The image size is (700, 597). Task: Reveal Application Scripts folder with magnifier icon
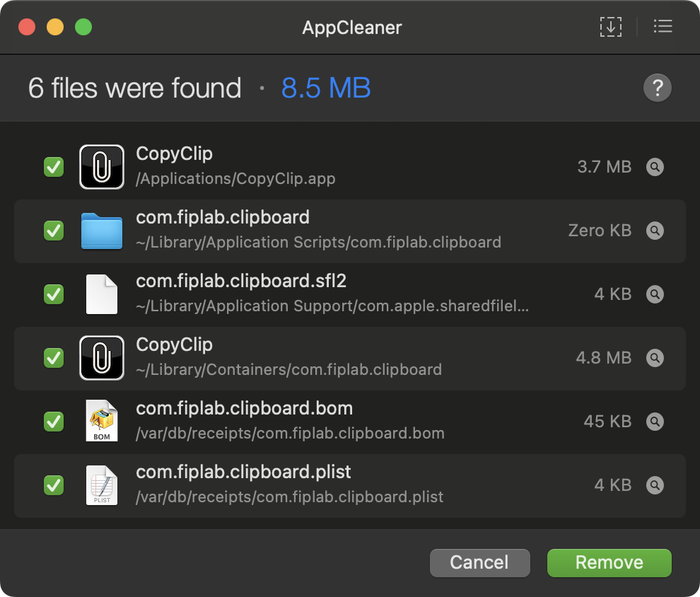tap(655, 231)
